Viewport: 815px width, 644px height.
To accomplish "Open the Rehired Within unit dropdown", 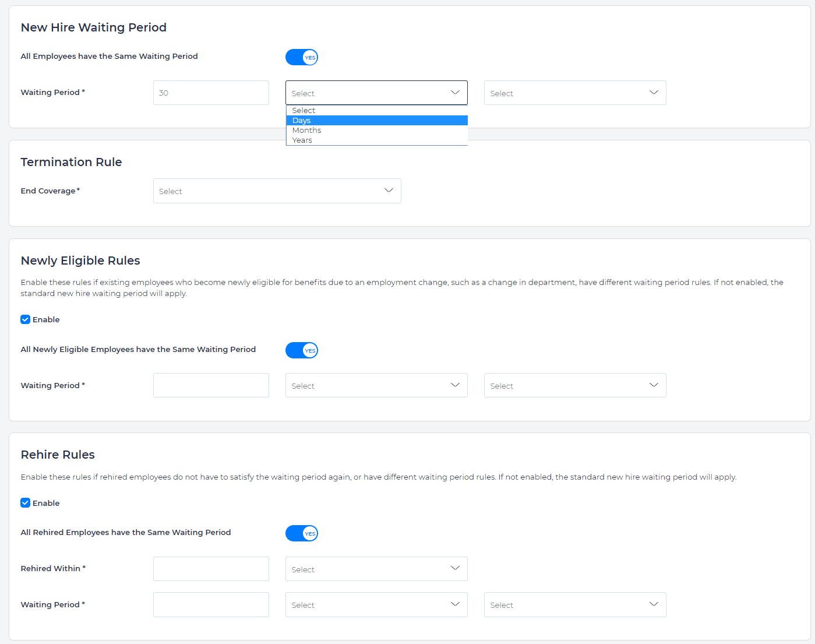I will pos(376,569).
